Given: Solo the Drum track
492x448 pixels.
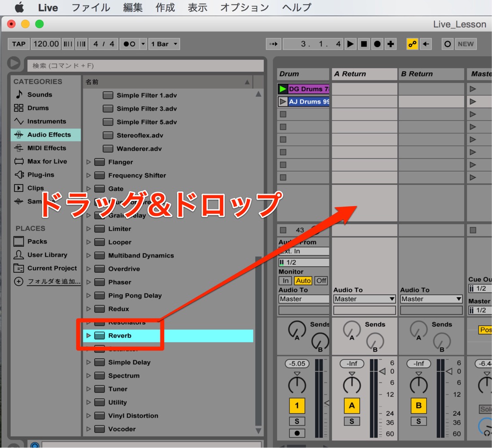Looking at the screenshot, I should (297, 422).
